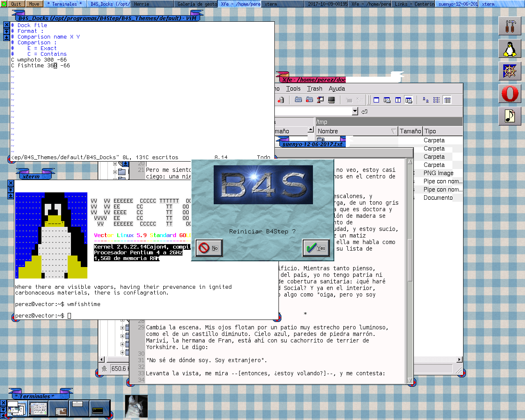
Task: Click the Xfe location input field
Action: pos(314,111)
